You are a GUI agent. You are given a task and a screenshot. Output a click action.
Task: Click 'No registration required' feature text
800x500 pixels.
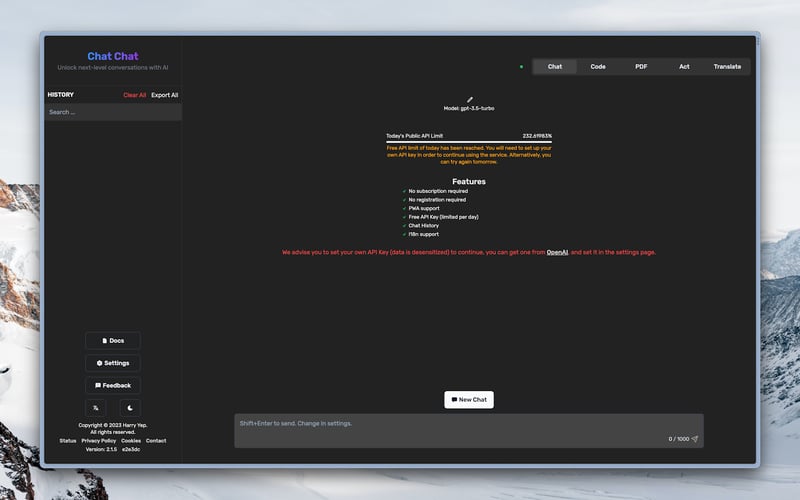click(437, 199)
